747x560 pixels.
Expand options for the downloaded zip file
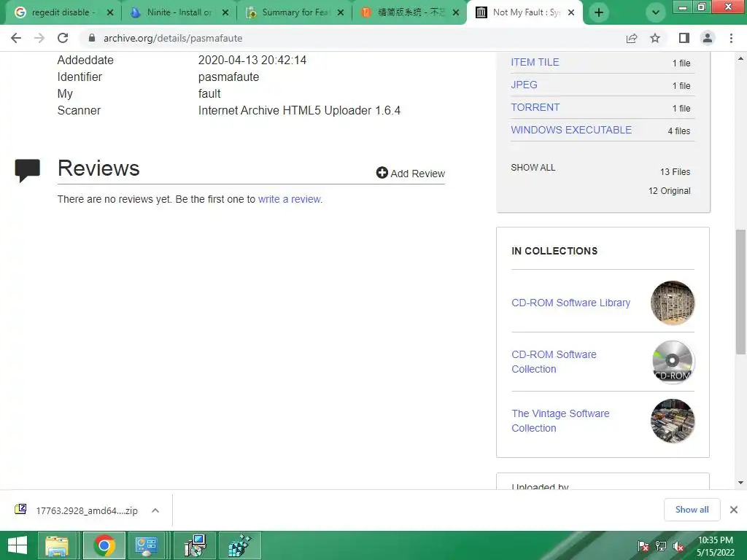[155, 510]
